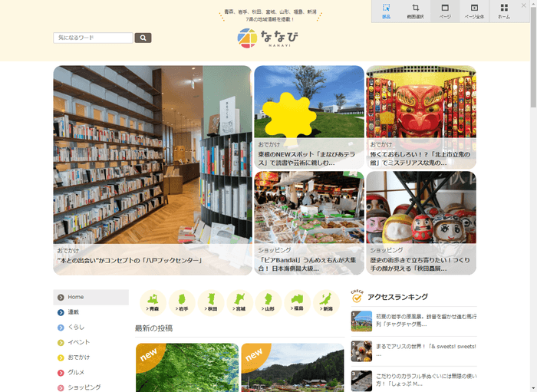Open the 福島 prefecture map icon
This screenshot has height=392, width=537.
click(298, 302)
